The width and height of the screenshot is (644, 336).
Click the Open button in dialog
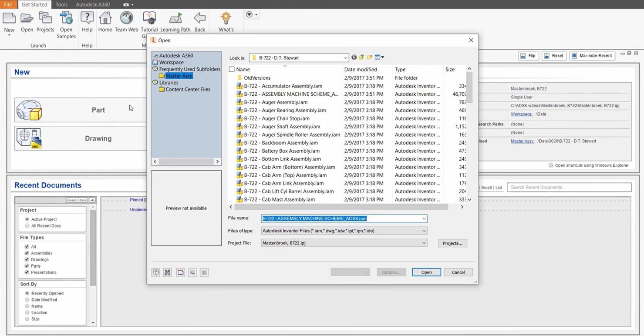[x=426, y=272]
